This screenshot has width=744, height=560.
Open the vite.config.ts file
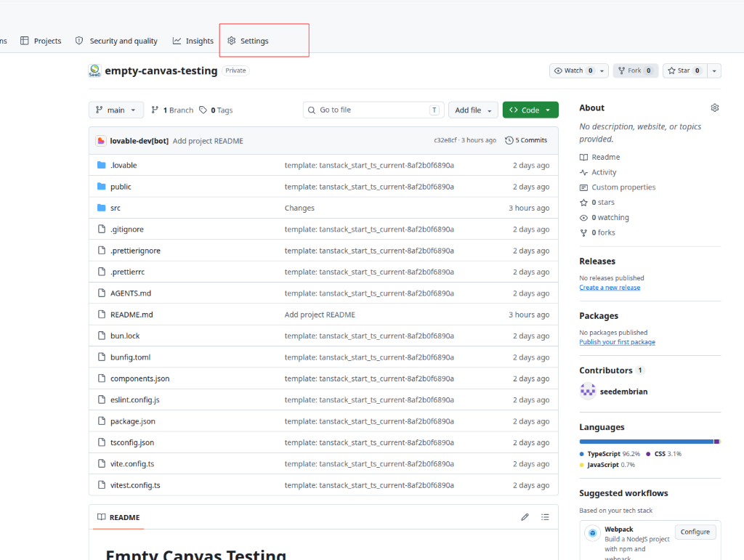coord(132,463)
